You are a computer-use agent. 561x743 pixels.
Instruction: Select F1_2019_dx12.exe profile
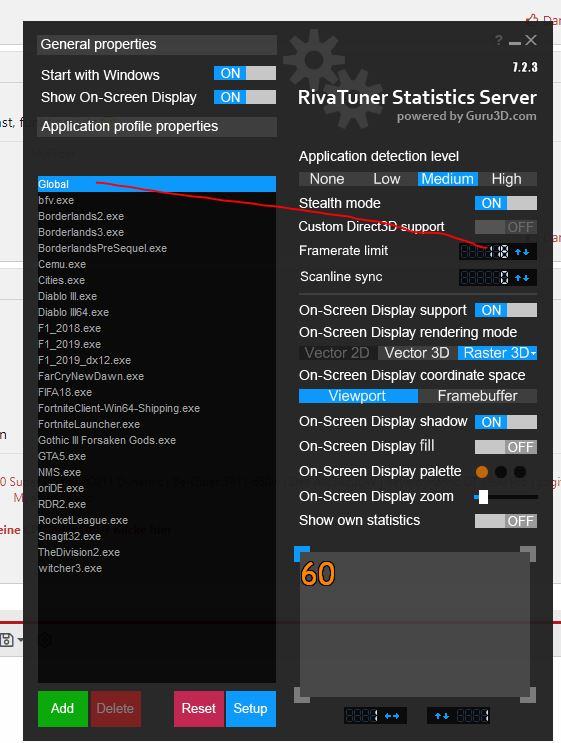(157, 361)
